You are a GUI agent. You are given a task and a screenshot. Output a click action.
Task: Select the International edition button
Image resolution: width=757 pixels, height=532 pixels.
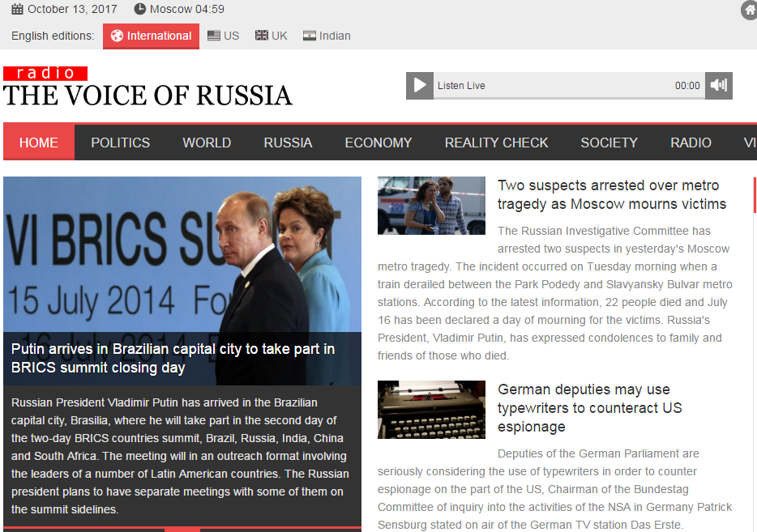151,36
